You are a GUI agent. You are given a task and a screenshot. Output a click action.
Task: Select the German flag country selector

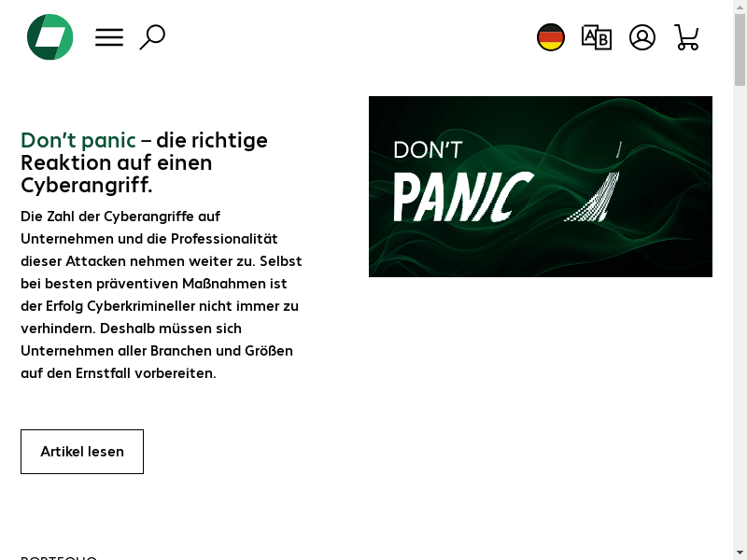pos(551,37)
